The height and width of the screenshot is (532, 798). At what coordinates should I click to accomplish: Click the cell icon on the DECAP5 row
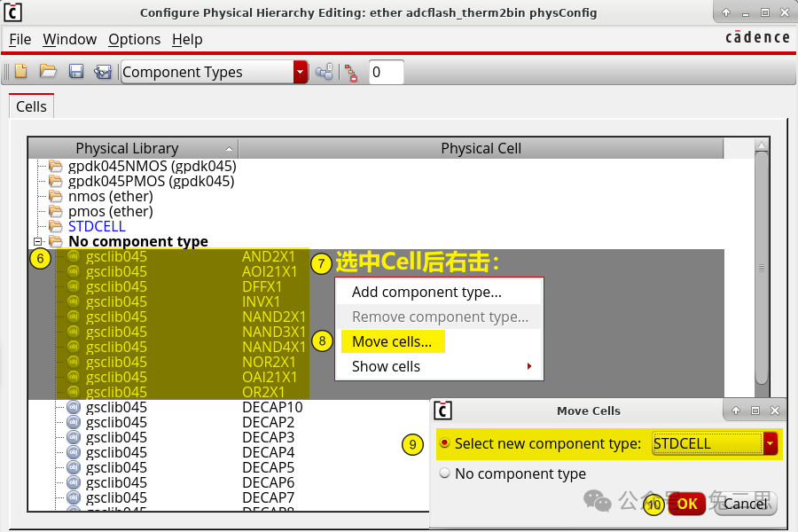(74, 467)
